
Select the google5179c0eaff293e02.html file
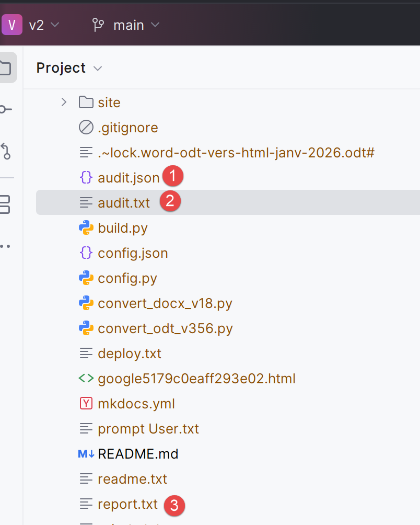pos(196,379)
